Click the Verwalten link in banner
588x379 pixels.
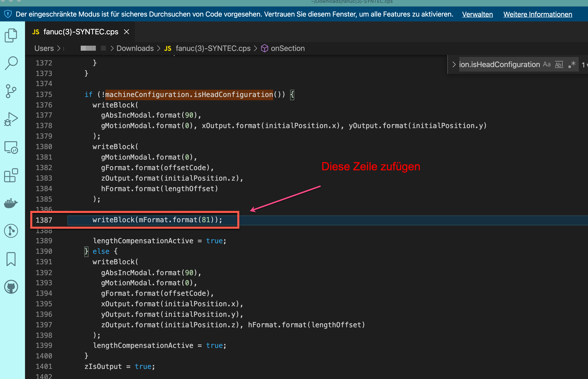click(477, 14)
